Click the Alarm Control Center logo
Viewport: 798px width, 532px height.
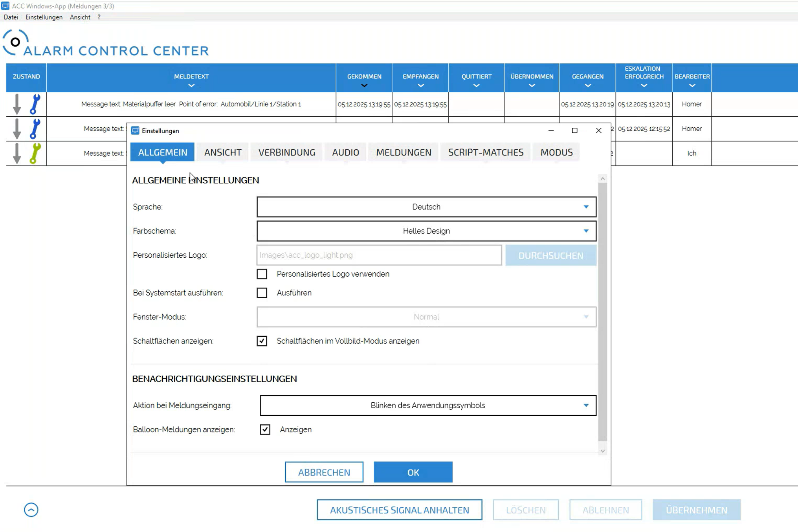pos(105,43)
